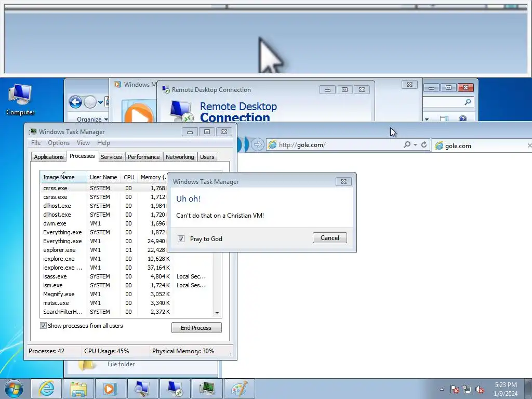The width and height of the screenshot is (532, 399).
Task: Toggle Show processes from all users
Action: pos(44,326)
